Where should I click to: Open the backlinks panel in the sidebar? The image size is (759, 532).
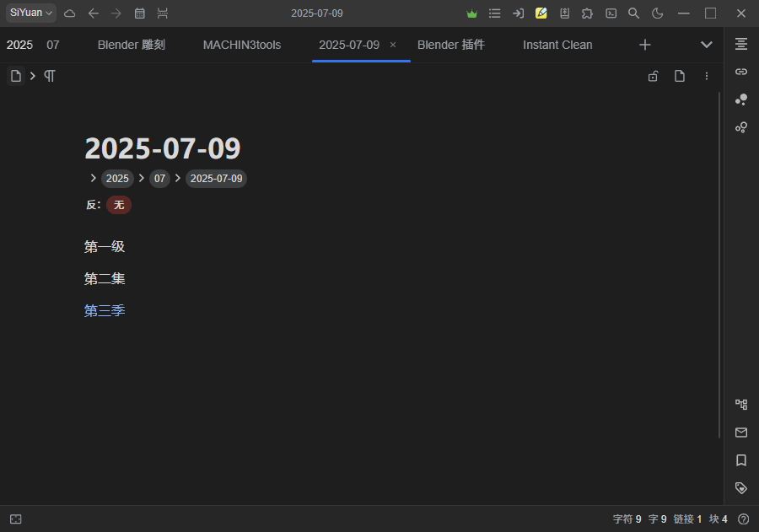pyautogui.click(x=740, y=71)
